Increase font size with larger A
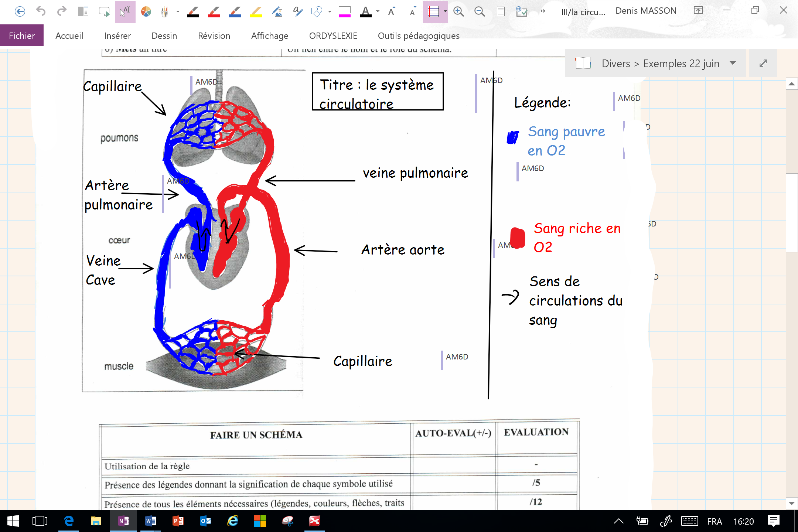798x532 pixels. click(391, 11)
